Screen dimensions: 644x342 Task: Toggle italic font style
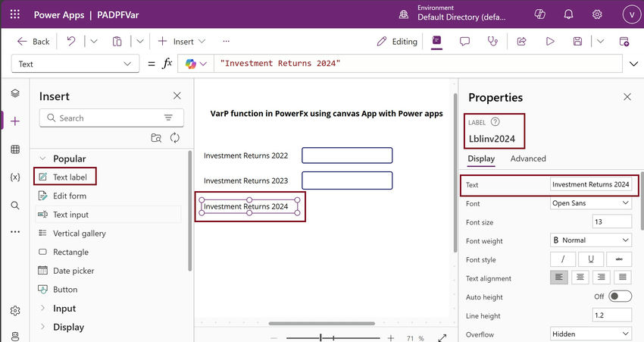[563, 259]
